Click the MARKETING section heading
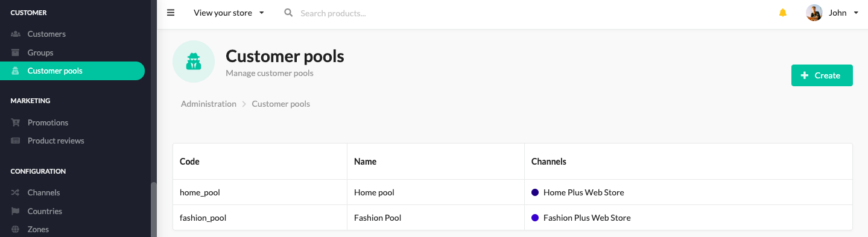Viewport: 868px width, 237px height. point(30,101)
